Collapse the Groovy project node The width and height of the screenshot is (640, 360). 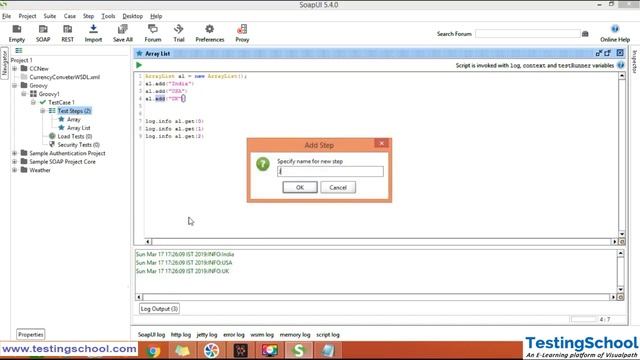(15, 85)
